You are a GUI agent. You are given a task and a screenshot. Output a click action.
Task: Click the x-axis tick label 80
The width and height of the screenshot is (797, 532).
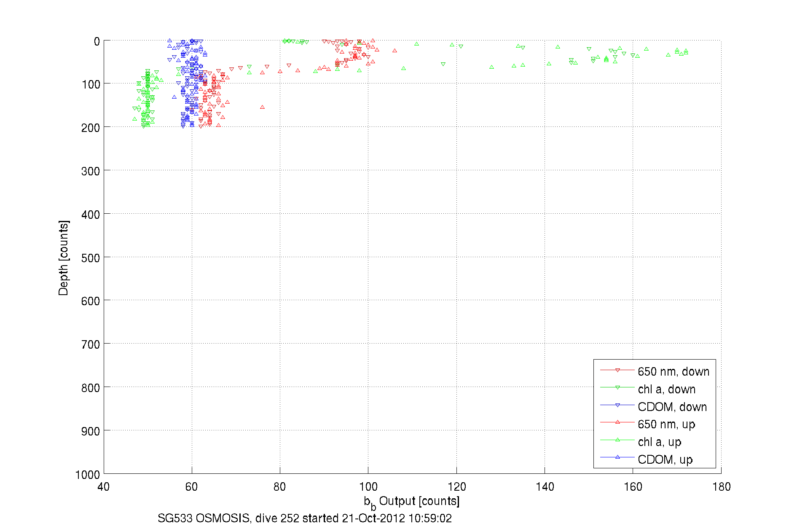pos(279,487)
